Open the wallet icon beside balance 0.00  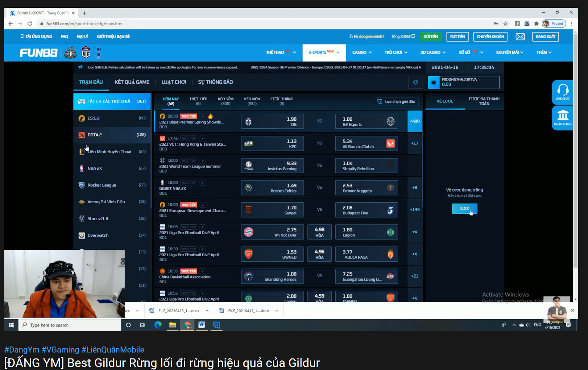(x=434, y=82)
